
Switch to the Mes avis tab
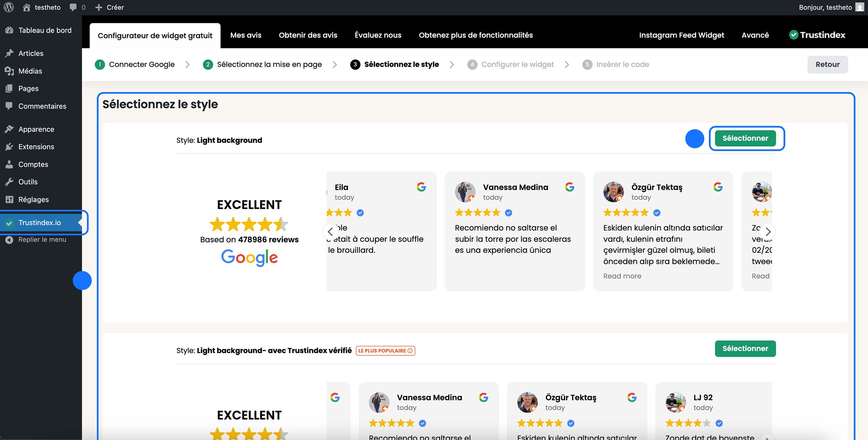pyautogui.click(x=246, y=35)
